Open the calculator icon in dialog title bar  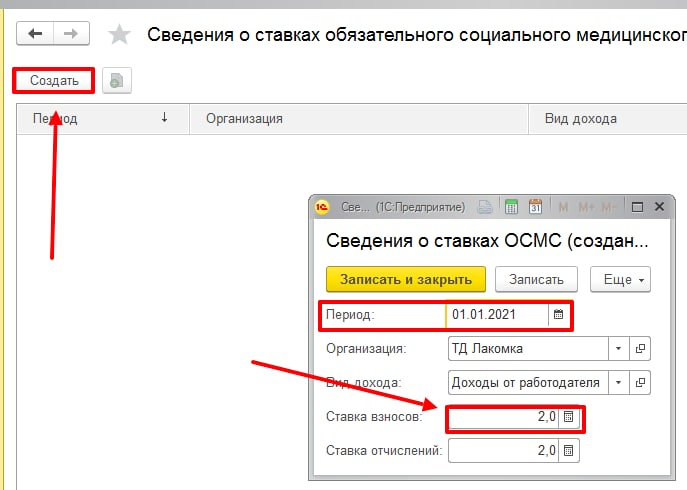(x=511, y=207)
